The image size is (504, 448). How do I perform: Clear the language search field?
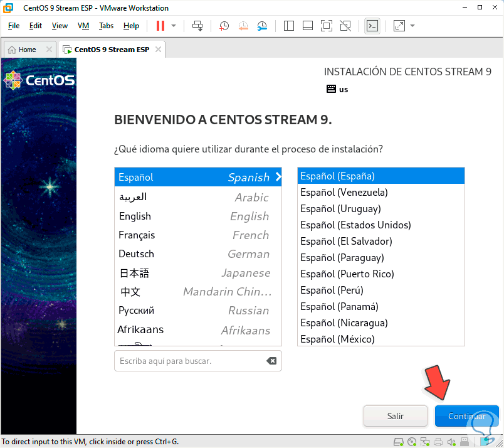(271, 361)
